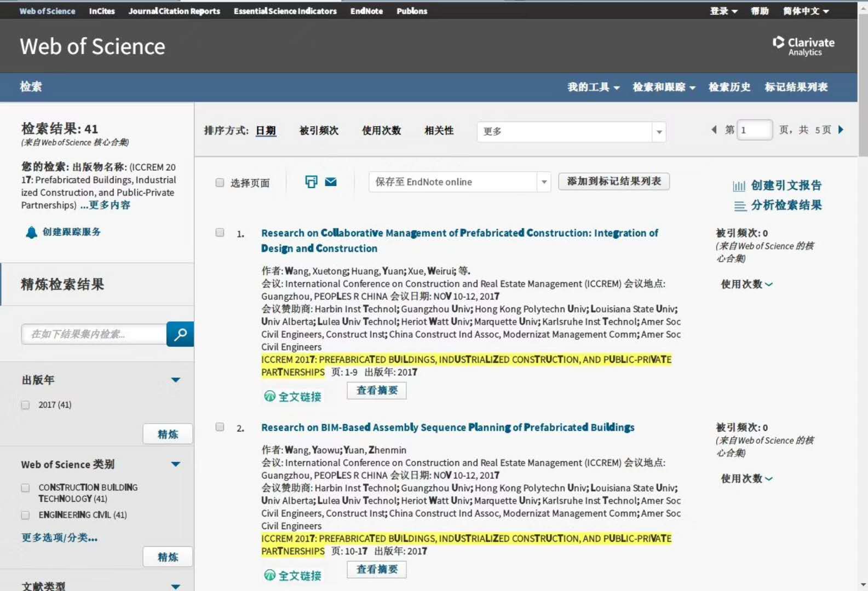Click 查看摘要 button for result 2
The width and height of the screenshot is (868, 591).
[377, 569]
